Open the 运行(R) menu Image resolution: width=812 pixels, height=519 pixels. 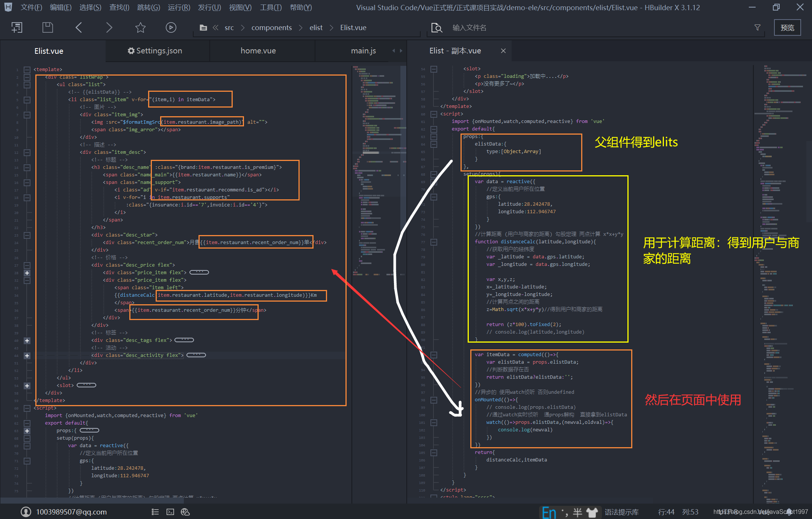point(179,7)
